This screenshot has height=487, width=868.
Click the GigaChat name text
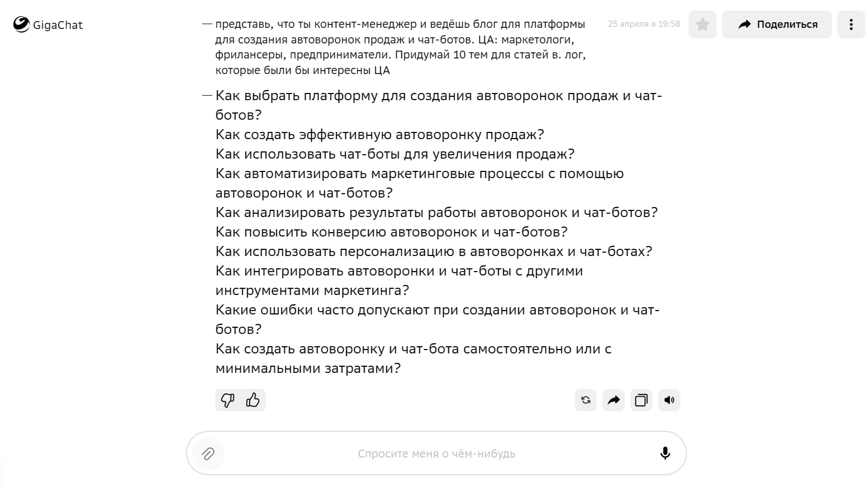coord(58,25)
